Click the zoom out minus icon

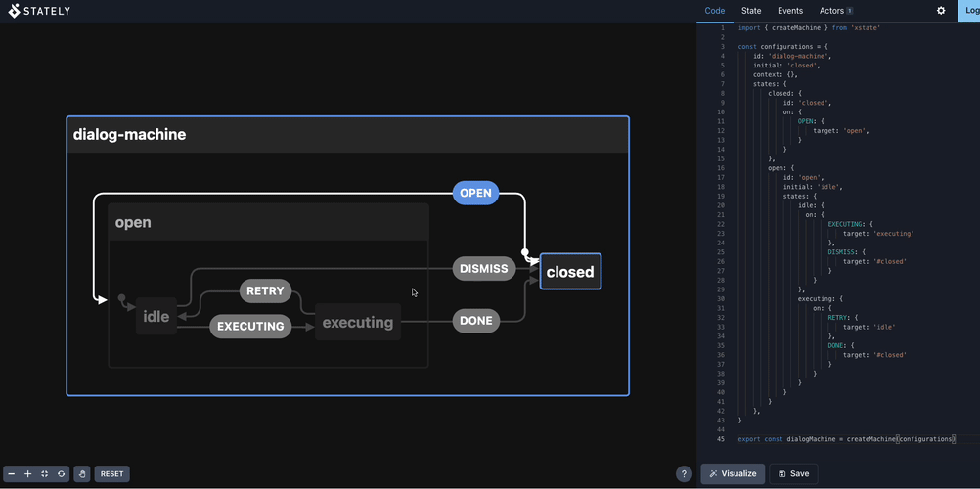[x=12, y=474]
